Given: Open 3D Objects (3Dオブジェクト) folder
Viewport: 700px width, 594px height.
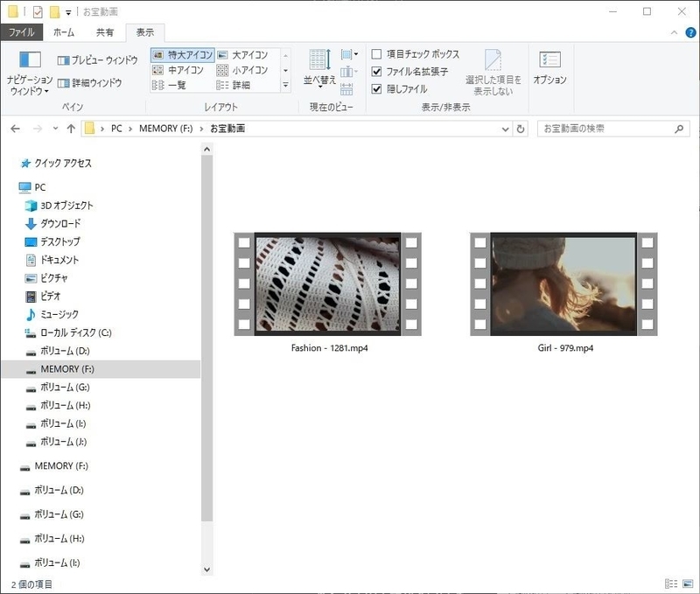Looking at the screenshot, I should tap(59, 206).
